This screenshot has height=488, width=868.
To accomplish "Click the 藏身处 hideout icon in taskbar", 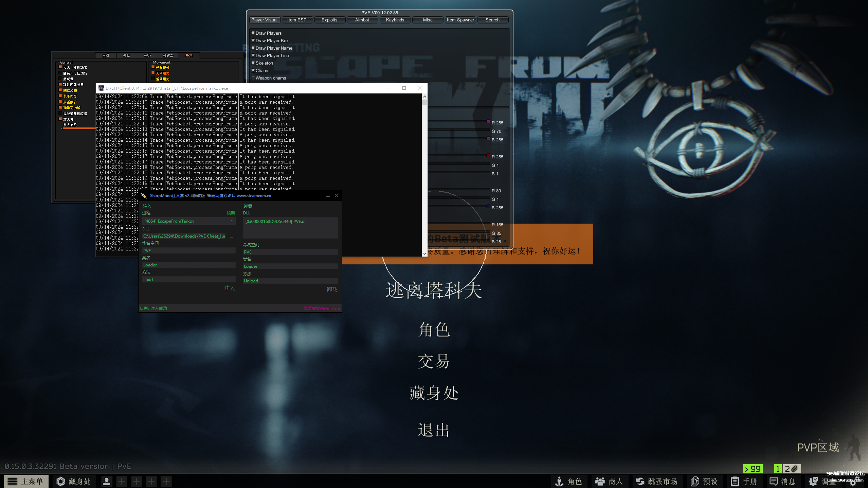I will click(x=60, y=481).
